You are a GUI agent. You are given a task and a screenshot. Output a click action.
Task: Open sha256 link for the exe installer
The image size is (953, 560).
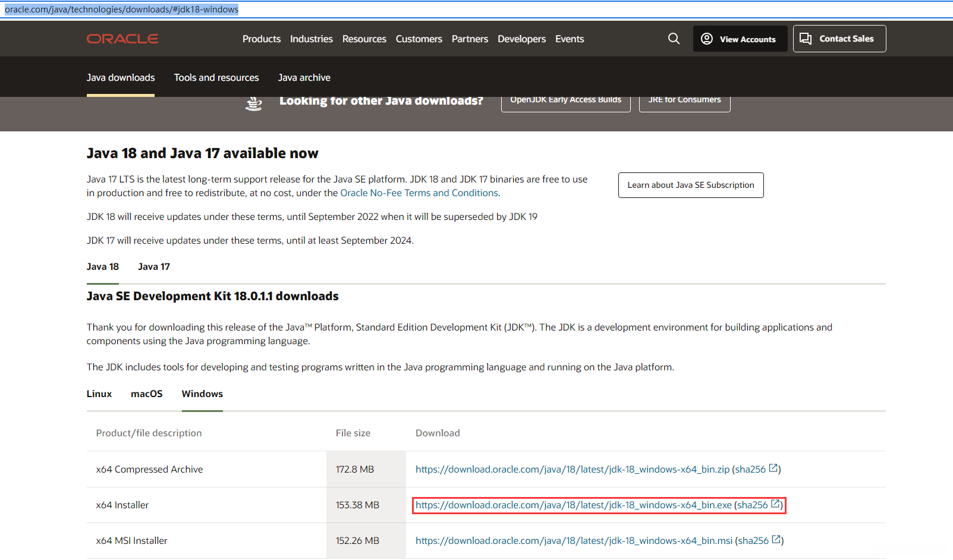tap(759, 505)
